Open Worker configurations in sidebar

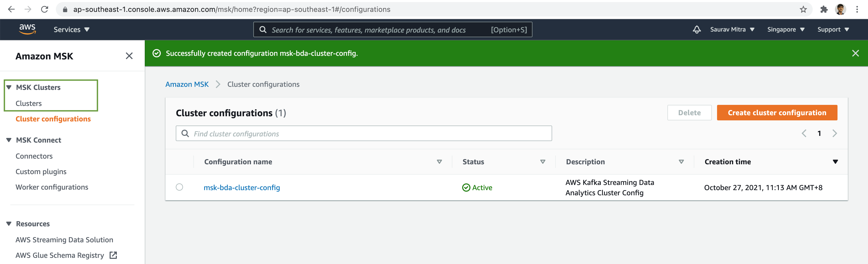pos(52,187)
